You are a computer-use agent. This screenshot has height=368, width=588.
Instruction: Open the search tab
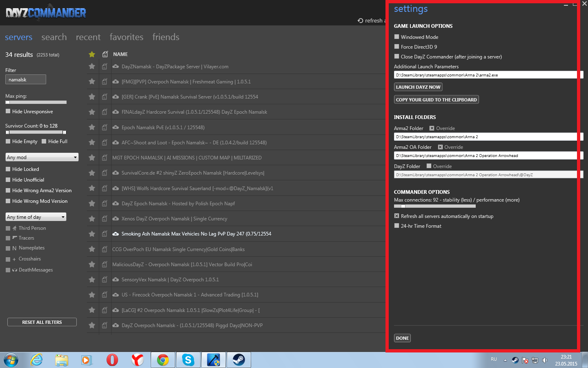[54, 37]
